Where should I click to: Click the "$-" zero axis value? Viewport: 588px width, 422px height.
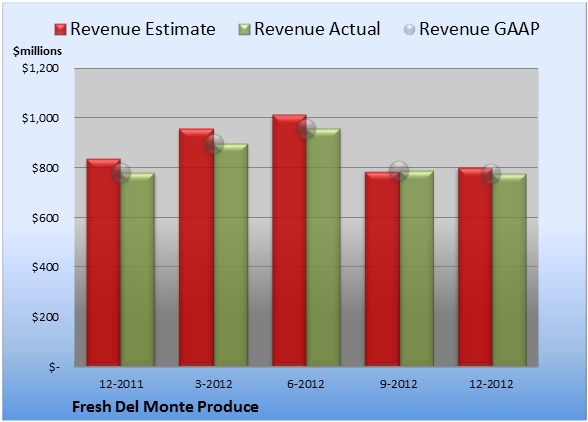pyautogui.click(x=54, y=367)
